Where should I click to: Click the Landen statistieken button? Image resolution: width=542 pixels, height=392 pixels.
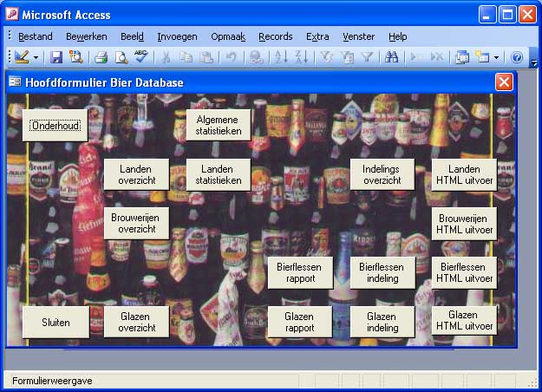pos(219,174)
